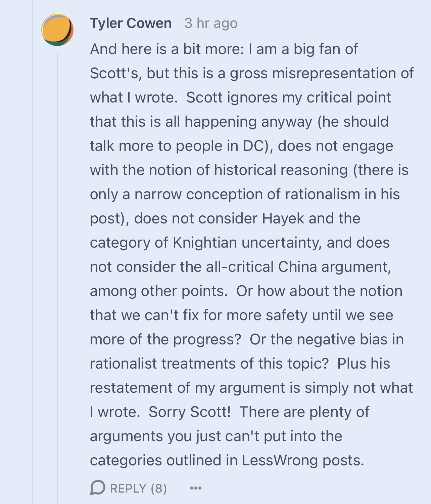The width and height of the screenshot is (431, 504).
Task: Click the speech bubble reply icon
Action: 98,488
